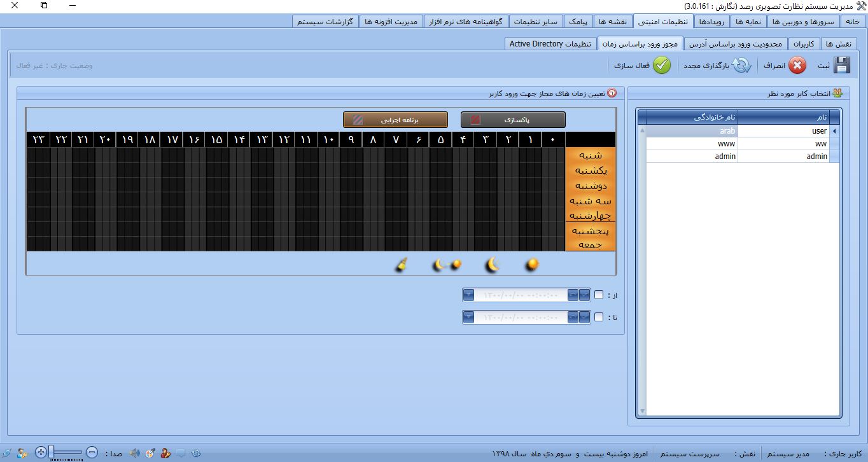
Task: Click the green activate (فعال سازی) checkmark icon
Action: point(662,66)
